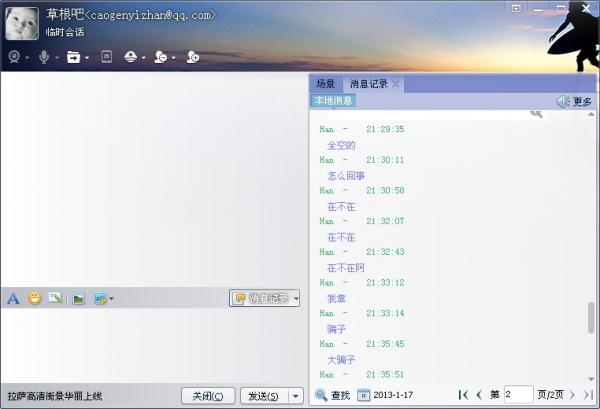600x409 pixels.
Task: Click the SMS message icon in top toolbar
Action: (x=106, y=57)
